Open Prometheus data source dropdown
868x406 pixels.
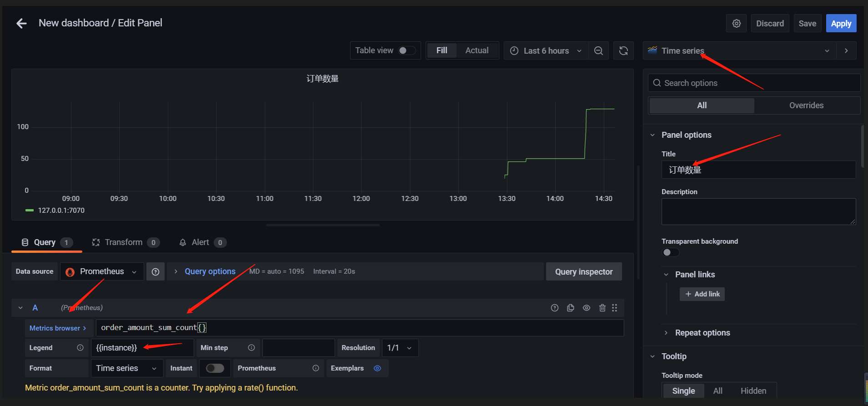102,271
